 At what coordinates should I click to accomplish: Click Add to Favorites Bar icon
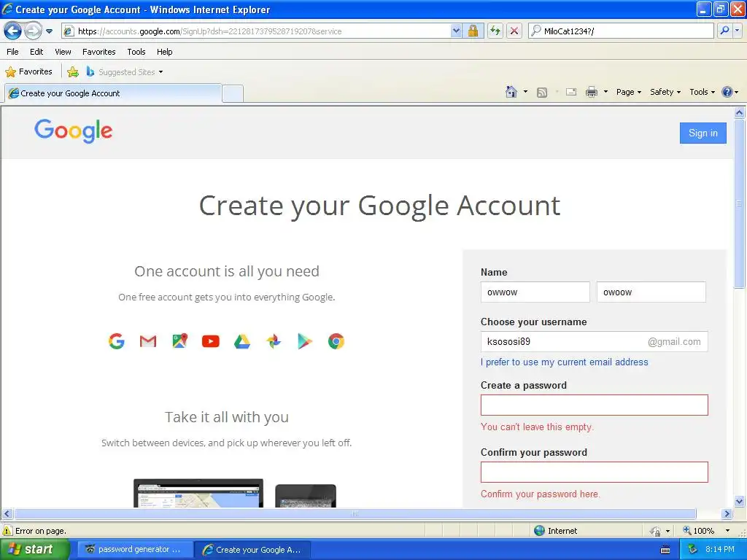tap(73, 72)
